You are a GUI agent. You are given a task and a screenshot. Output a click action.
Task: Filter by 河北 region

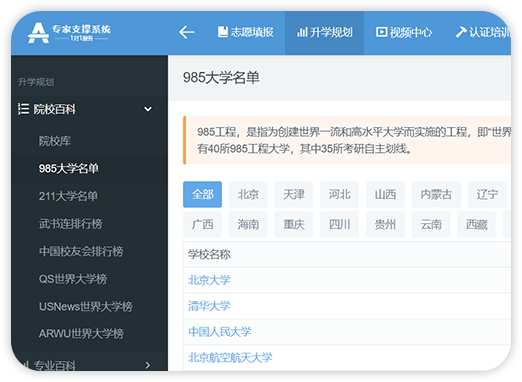(339, 194)
